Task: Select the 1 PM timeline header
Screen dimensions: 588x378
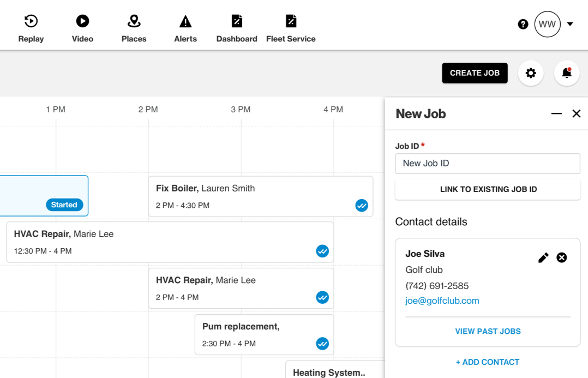Action: 56,110
